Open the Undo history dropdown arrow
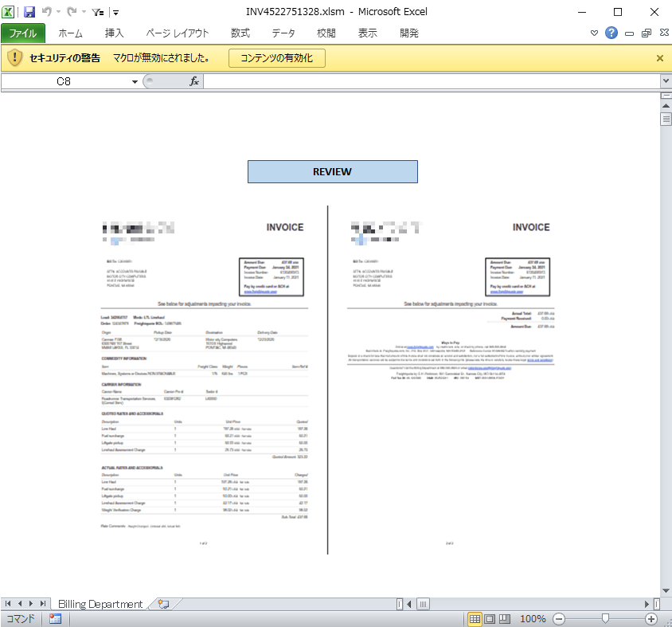672x627 pixels. point(58,12)
